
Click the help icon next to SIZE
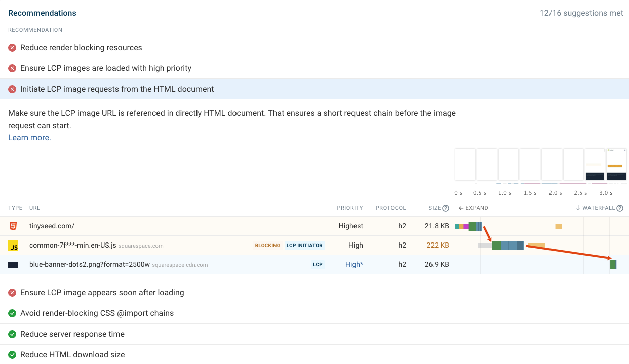point(446,208)
